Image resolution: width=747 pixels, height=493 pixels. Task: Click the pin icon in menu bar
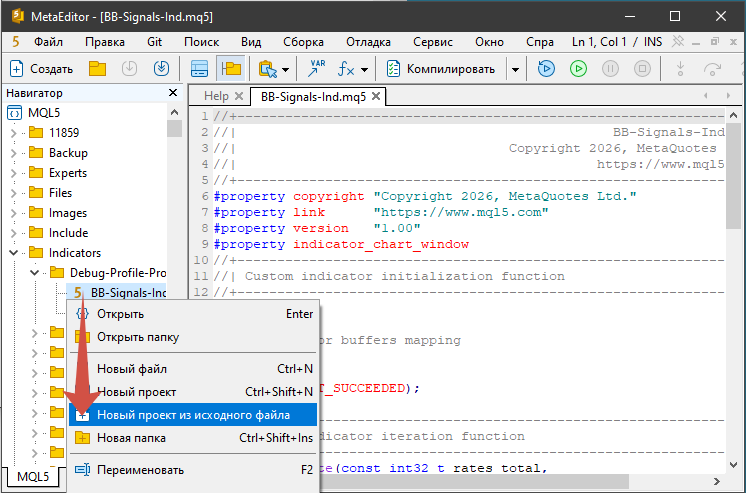click(678, 42)
